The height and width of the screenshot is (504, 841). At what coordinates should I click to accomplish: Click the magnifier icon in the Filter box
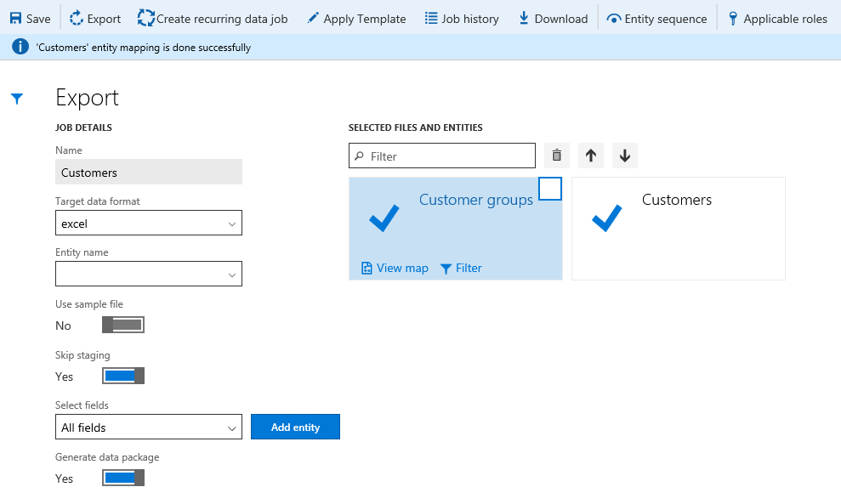pyautogui.click(x=360, y=156)
